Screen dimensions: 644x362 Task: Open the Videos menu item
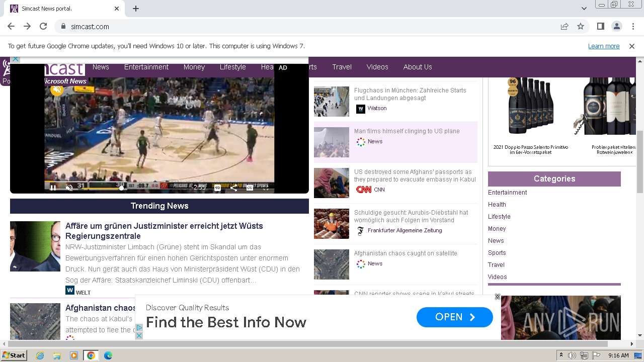pyautogui.click(x=377, y=67)
